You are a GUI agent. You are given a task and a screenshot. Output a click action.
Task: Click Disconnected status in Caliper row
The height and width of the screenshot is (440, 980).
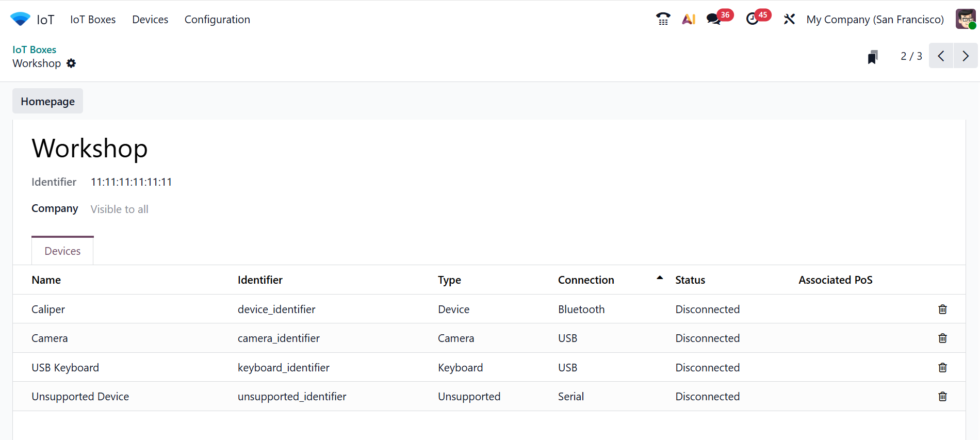pyautogui.click(x=708, y=309)
